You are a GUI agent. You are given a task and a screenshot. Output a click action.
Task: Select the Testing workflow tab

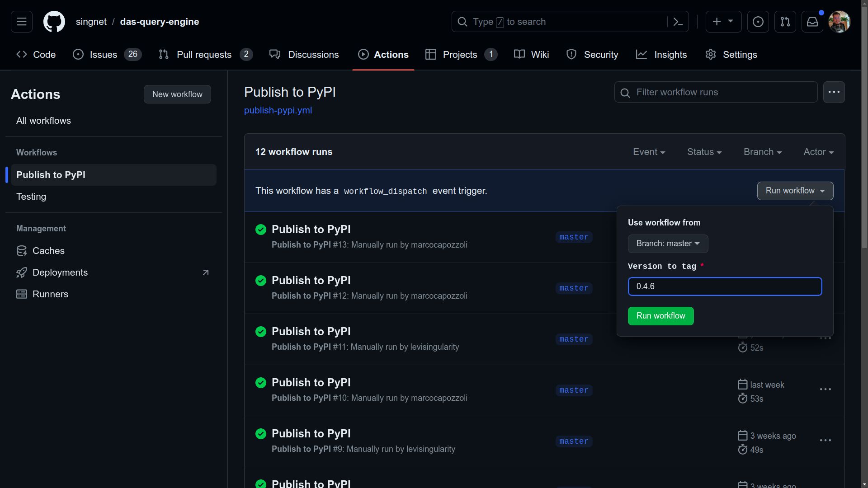pos(31,196)
